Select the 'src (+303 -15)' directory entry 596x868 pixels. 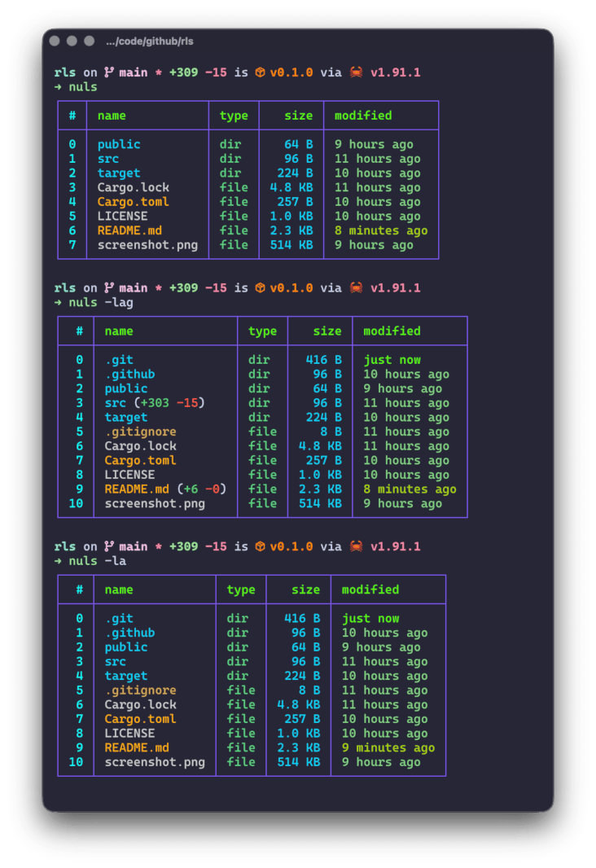[154, 403]
